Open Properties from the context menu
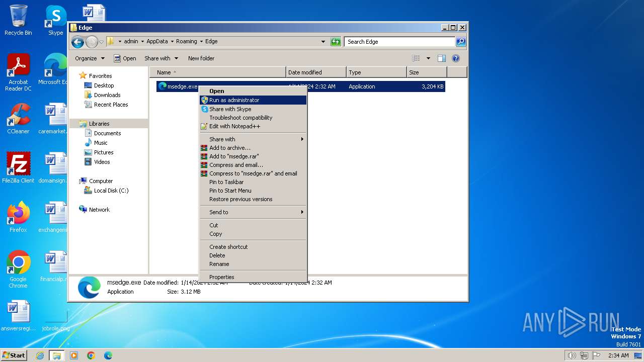The width and height of the screenshot is (644, 362). [253, 277]
